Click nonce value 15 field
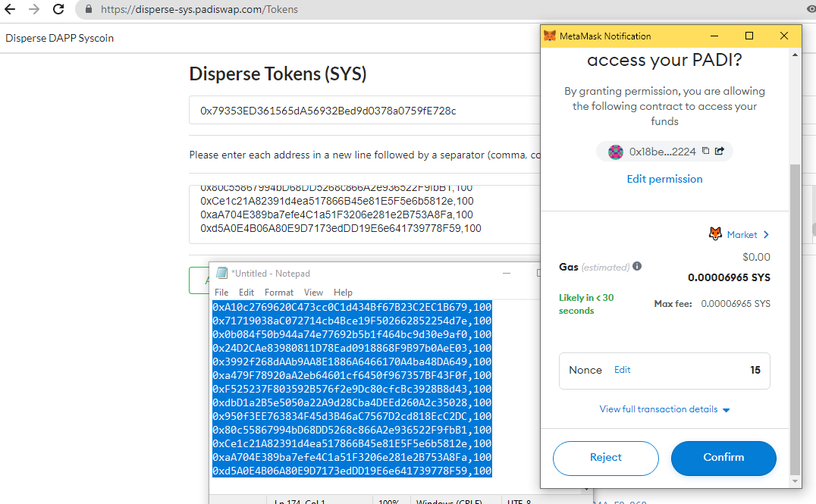The image size is (816, 504). (x=755, y=370)
